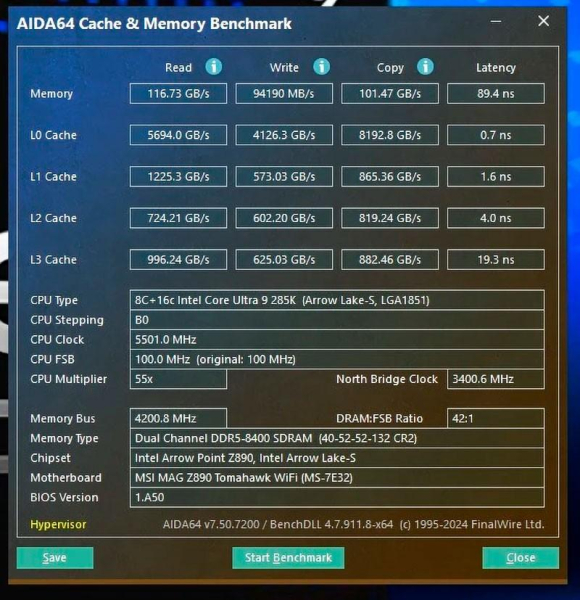Click the L2 Cache Read value 724.21 GB/s
This screenshot has width=580, height=600.
pos(178,218)
